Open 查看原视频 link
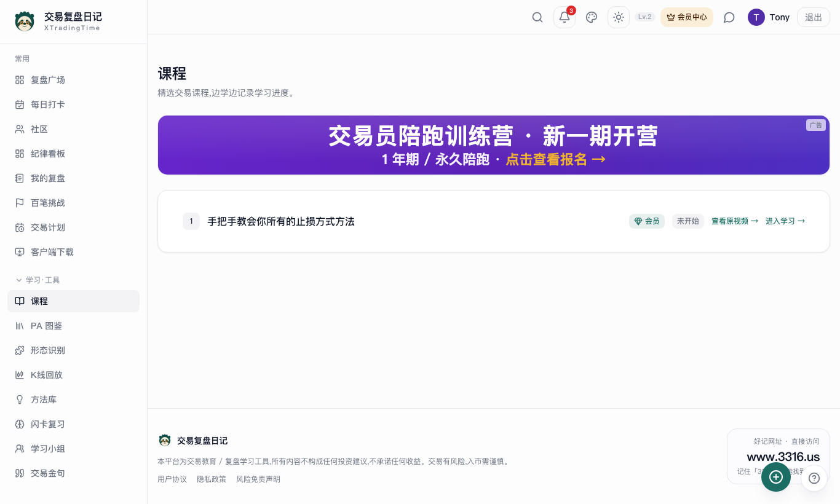The width and height of the screenshot is (840, 504). tap(735, 221)
